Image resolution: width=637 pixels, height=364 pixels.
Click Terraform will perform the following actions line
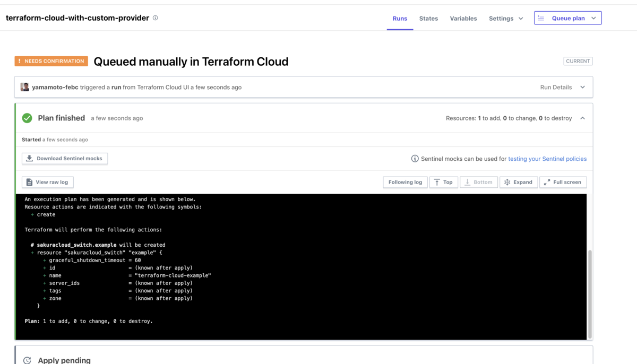tap(93, 230)
